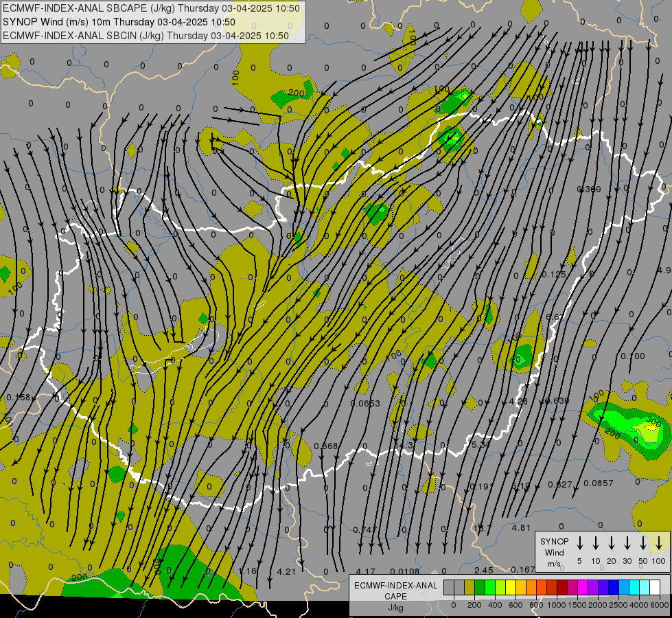Select the bright green CAPE legend swatch

coord(490,588)
